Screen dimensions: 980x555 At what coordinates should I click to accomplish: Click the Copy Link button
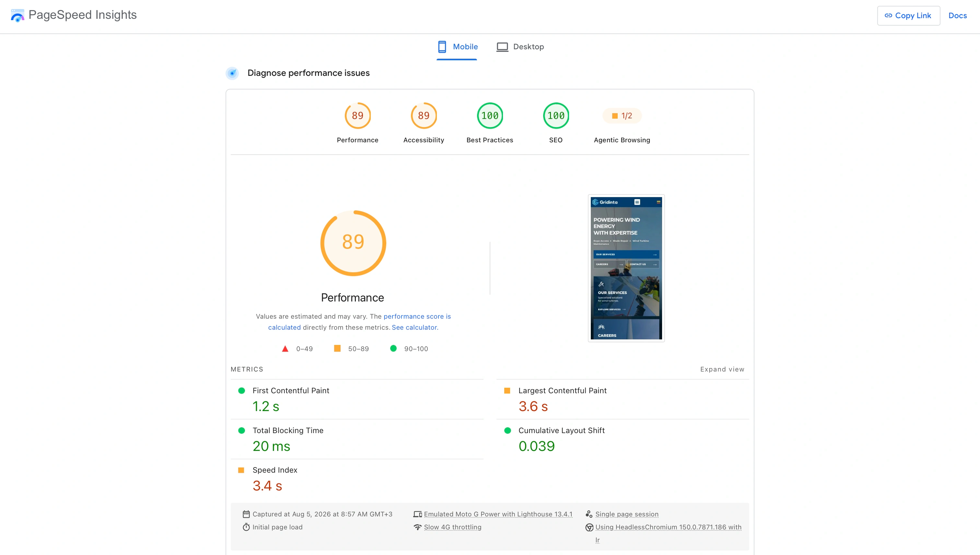click(908, 16)
